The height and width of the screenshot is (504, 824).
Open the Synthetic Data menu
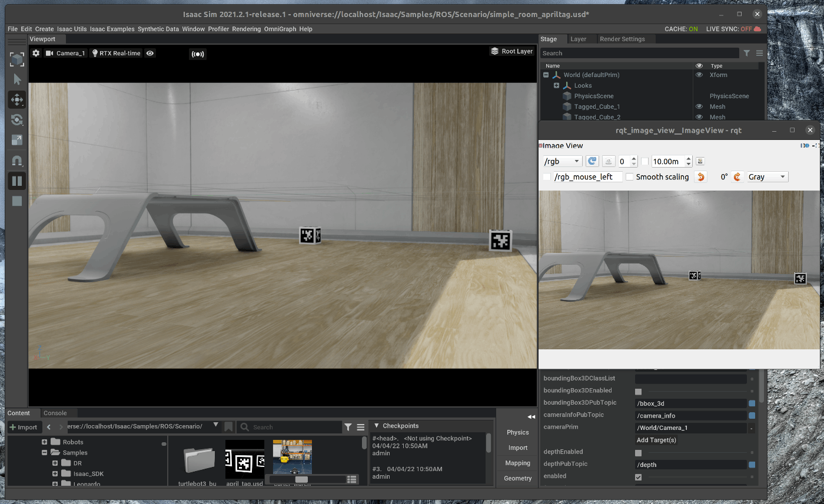158,29
